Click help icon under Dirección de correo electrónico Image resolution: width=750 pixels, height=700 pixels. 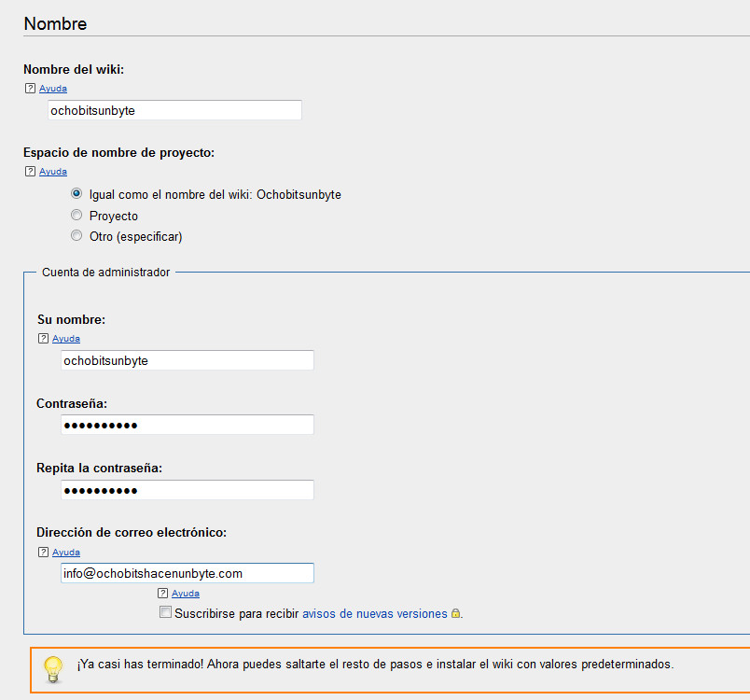[43, 552]
